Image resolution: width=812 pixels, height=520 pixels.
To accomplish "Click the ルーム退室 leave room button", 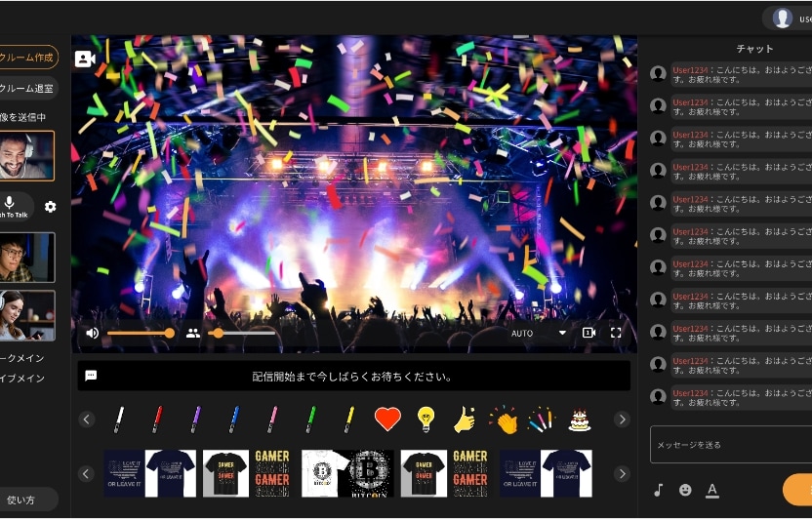I will click(x=27, y=89).
